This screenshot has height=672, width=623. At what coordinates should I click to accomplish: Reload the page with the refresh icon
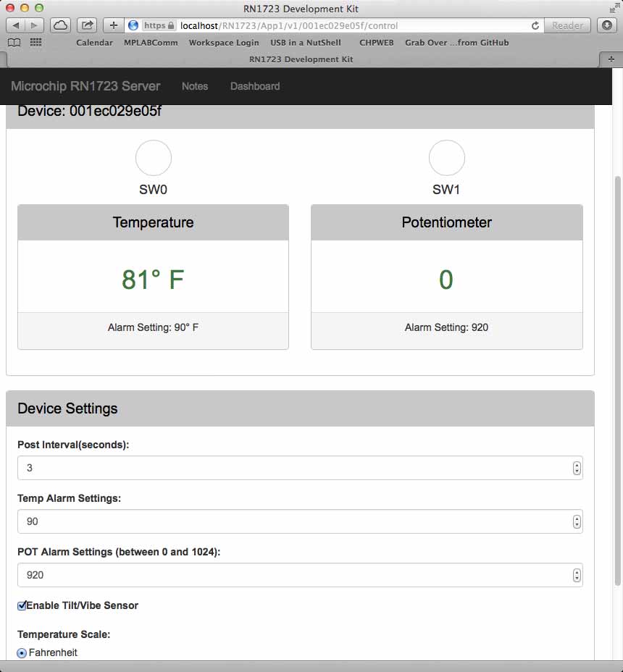click(x=535, y=25)
